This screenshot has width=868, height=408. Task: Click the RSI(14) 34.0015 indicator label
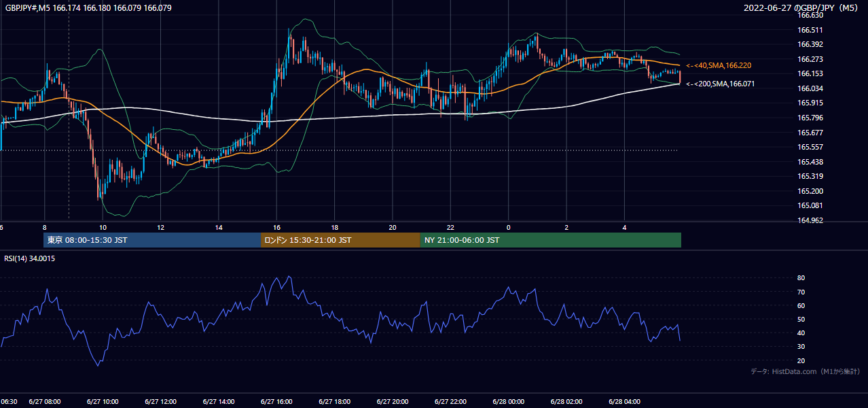(31, 258)
